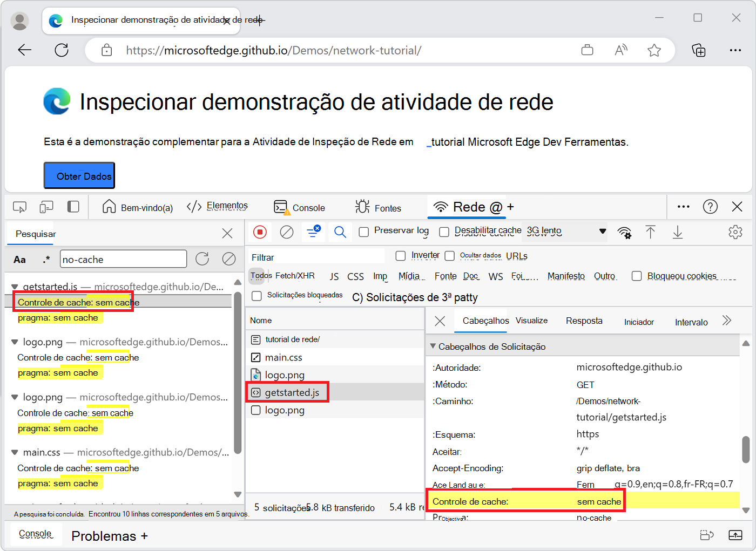Close DevTools with the X icon
Screen dimensions: 756x551
pyautogui.click(x=737, y=207)
